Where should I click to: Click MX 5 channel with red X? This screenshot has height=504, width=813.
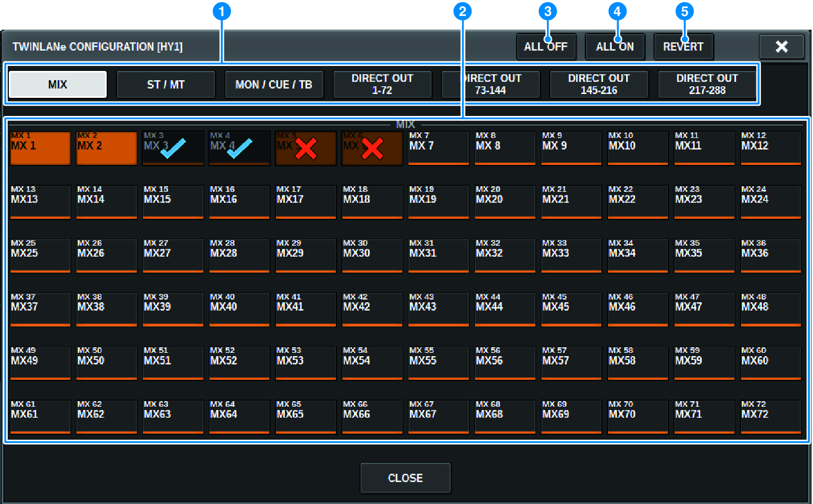[306, 148]
